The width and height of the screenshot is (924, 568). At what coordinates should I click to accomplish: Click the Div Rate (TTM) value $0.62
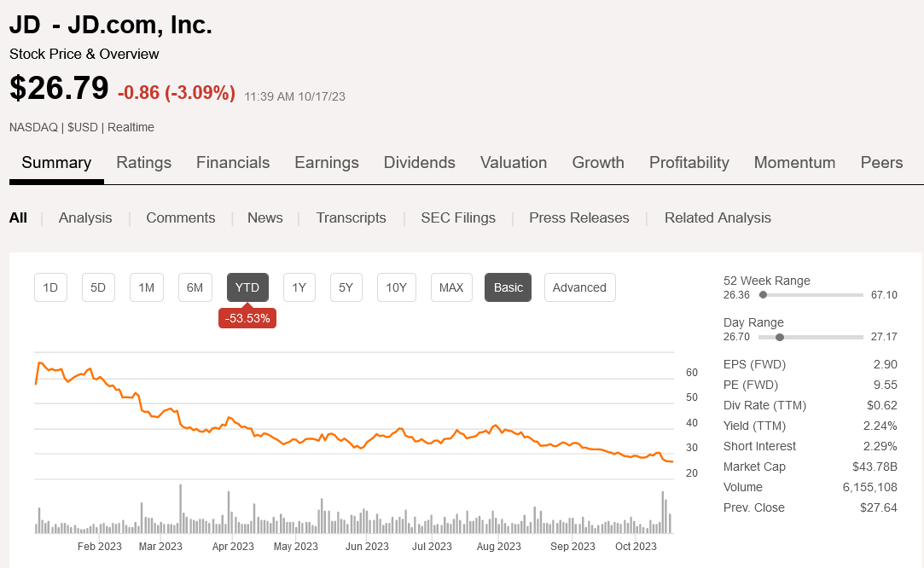coord(882,405)
